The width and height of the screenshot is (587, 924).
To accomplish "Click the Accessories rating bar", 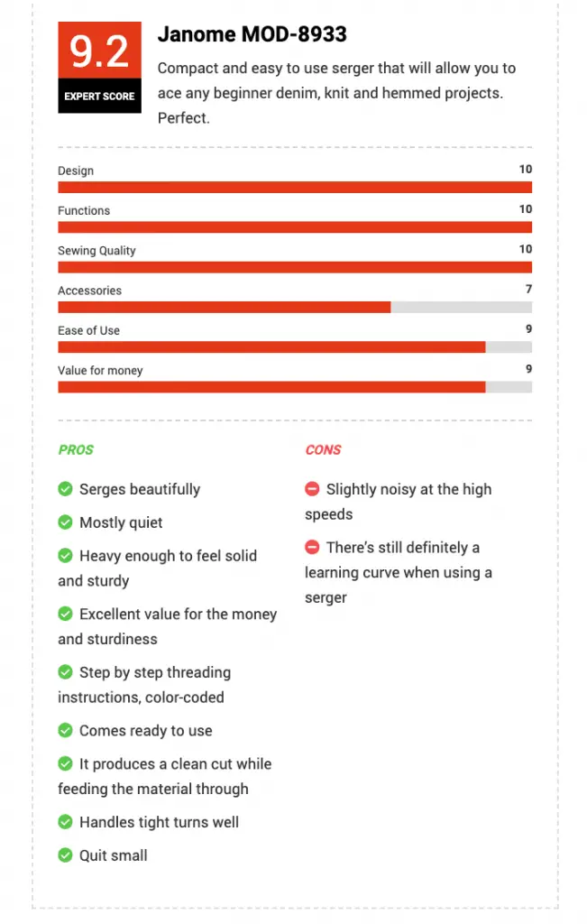I will click(x=295, y=307).
